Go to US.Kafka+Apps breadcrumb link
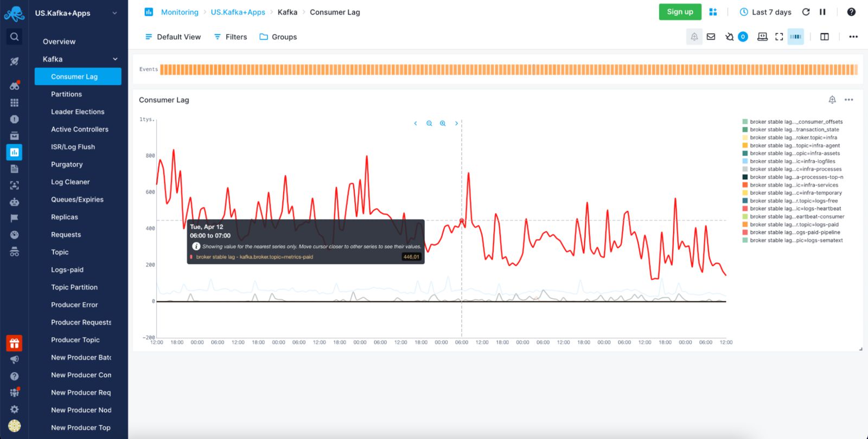Image resolution: width=868 pixels, height=439 pixels. [238, 12]
